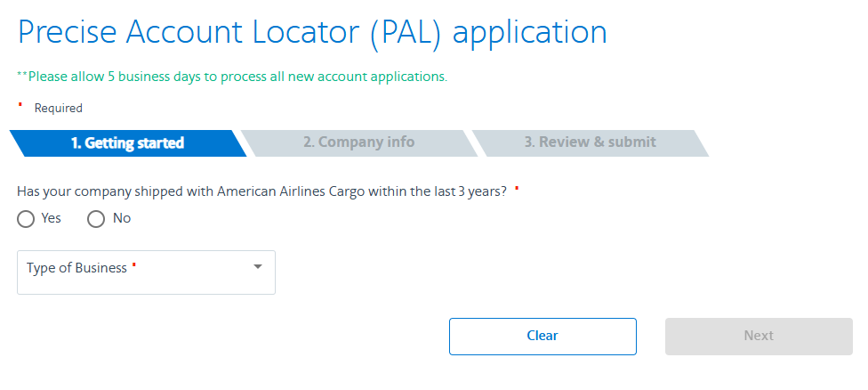The width and height of the screenshot is (868, 390).
Task: Click the greyed-out Next button
Action: (x=759, y=336)
